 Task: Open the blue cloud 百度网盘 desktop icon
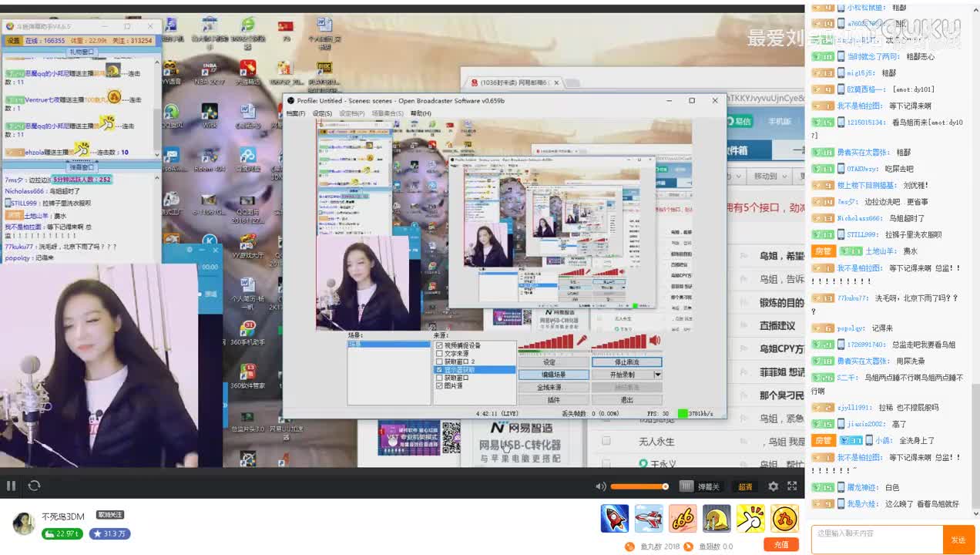tap(247, 160)
